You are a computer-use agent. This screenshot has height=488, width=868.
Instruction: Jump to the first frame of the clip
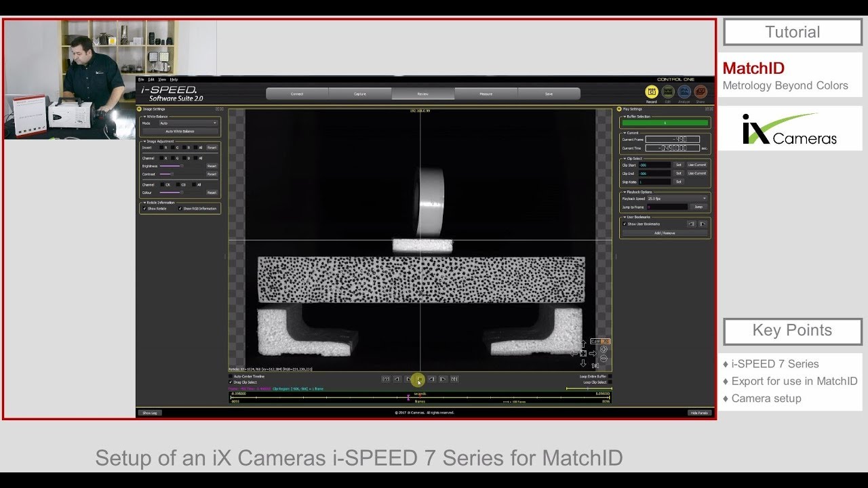coord(386,379)
